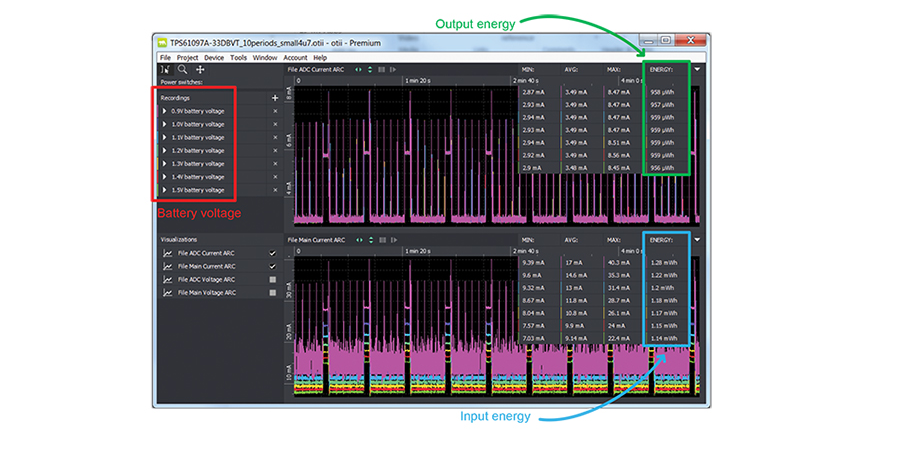Viewport: 917px width, 449px height.
Task: Open the Tools menu
Action: (x=238, y=58)
